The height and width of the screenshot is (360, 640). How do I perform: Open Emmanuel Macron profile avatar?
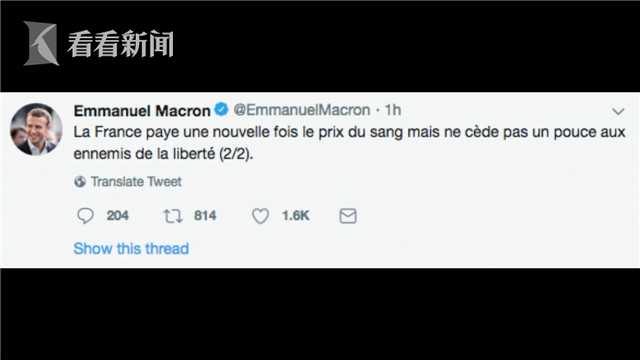click(x=36, y=129)
